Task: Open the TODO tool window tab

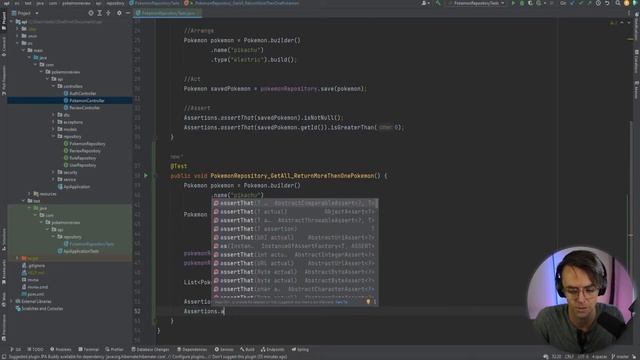Action: click(x=36, y=349)
